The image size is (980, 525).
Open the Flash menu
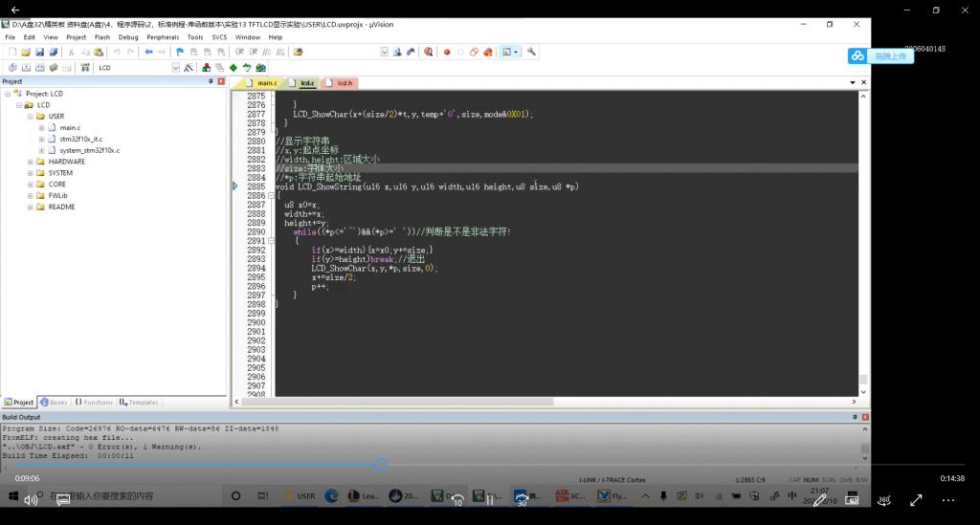coord(101,37)
